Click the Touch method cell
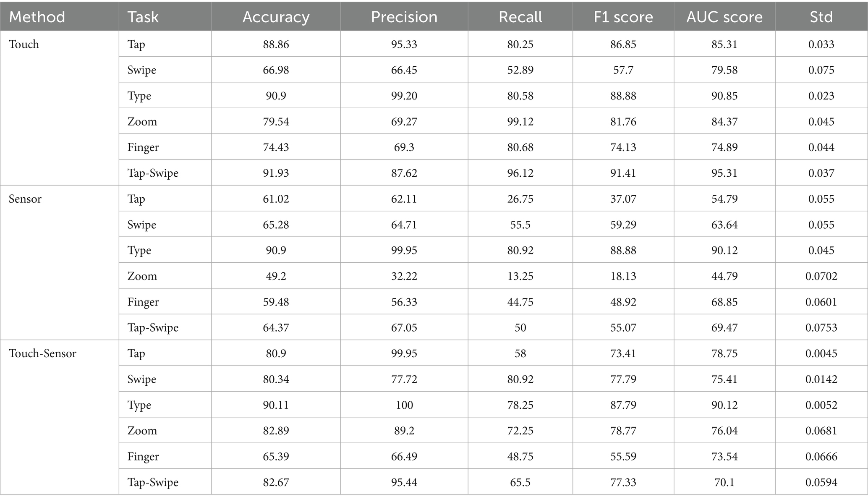 point(24,44)
